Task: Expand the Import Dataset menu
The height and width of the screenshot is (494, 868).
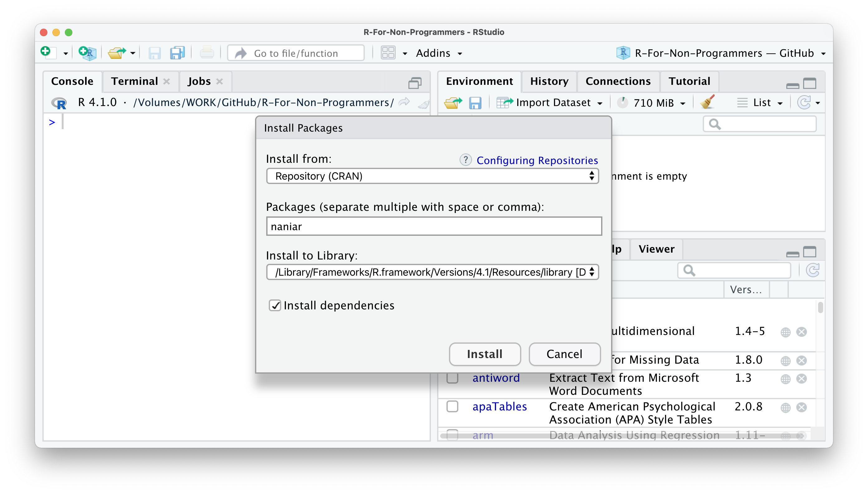Action: [553, 103]
